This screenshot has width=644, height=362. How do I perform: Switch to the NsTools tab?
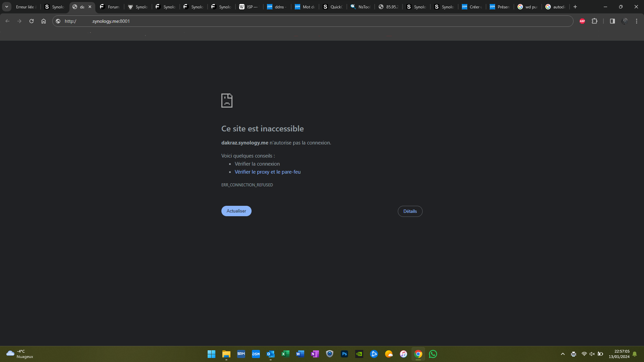(361, 7)
